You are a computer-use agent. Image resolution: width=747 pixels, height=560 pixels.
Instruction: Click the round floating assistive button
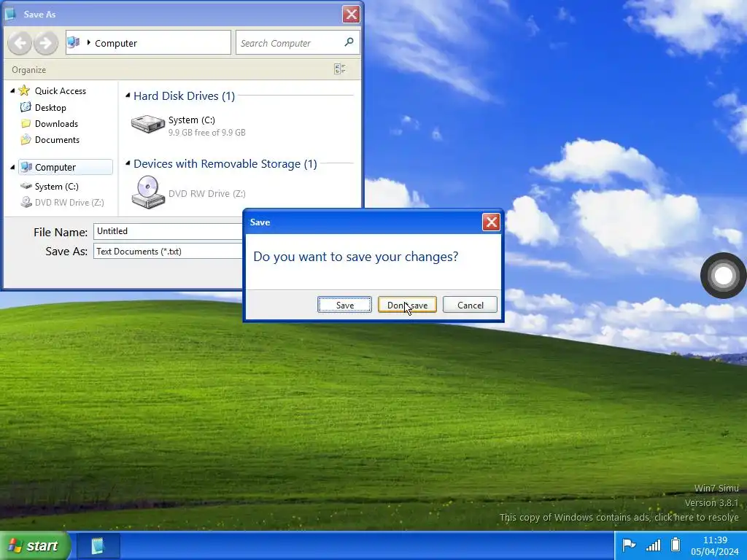coord(723,276)
